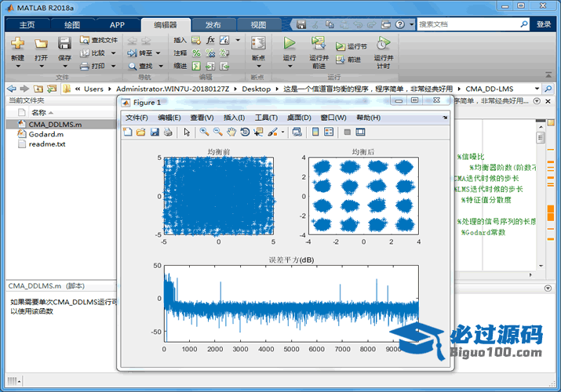Switch to the Publish (发布) tab
Screen dimensions: 561x392
point(213,25)
